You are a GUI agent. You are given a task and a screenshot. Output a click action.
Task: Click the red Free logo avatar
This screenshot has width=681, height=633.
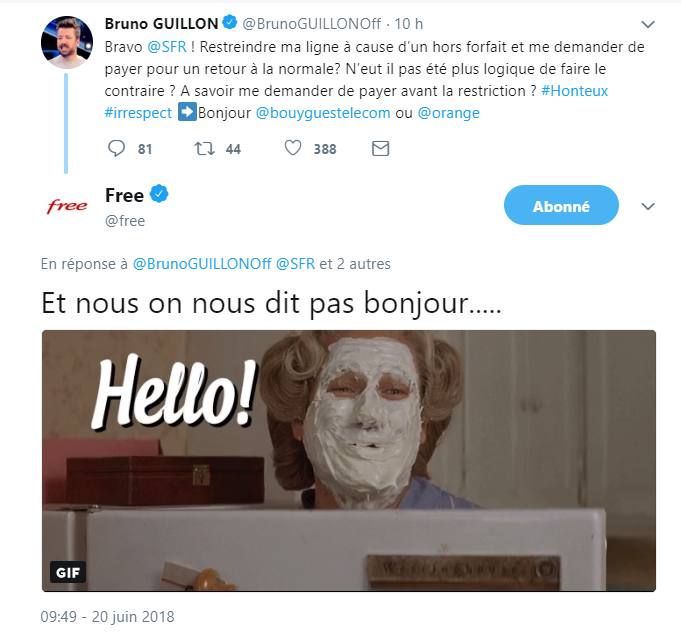67,206
